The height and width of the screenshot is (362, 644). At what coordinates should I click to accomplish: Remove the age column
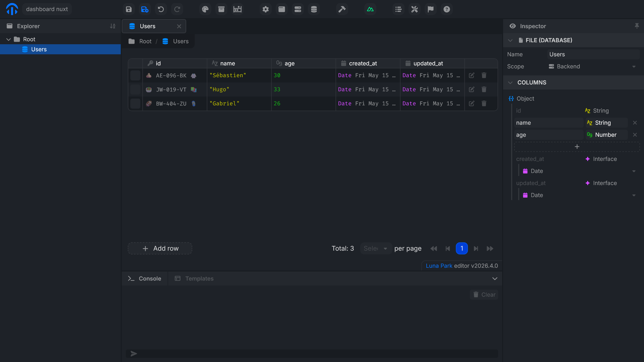(x=635, y=135)
